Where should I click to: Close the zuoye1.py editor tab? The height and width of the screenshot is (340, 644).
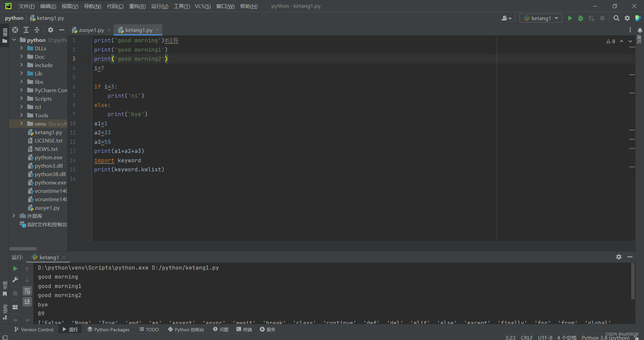click(109, 30)
